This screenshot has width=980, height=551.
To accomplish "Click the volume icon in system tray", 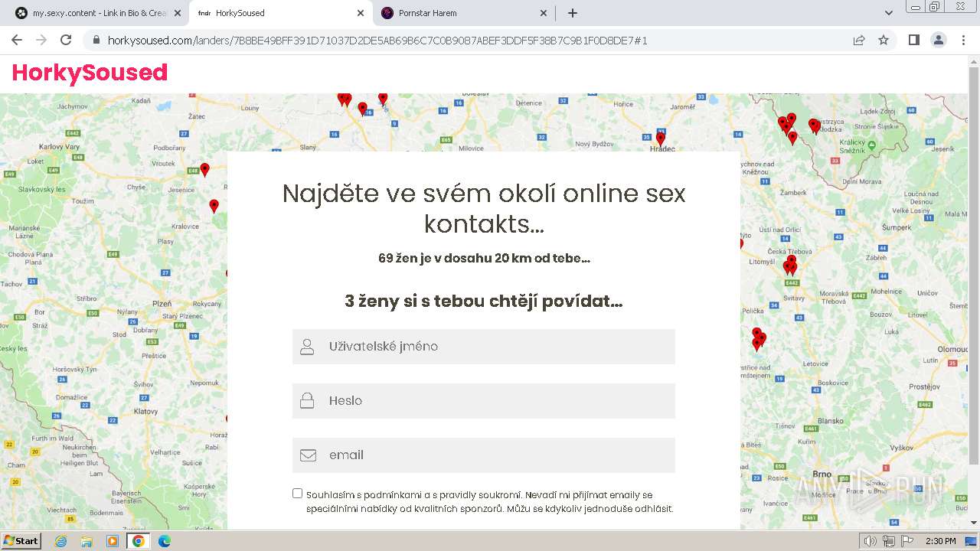I will coord(870,541).
